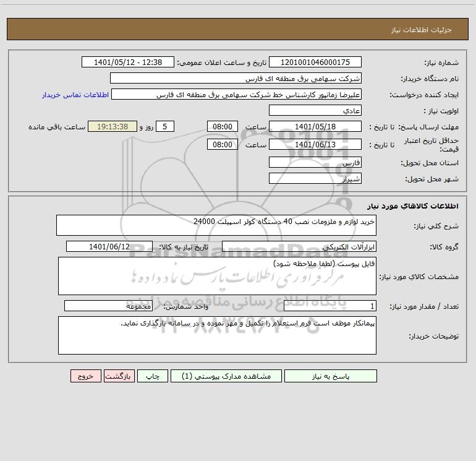
Task: Click goods need date 1401/06/12
Action: point(109,246)
